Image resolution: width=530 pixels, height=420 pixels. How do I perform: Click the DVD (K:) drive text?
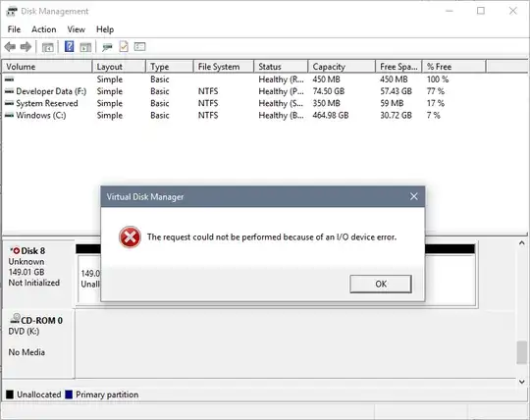[24, 331]
